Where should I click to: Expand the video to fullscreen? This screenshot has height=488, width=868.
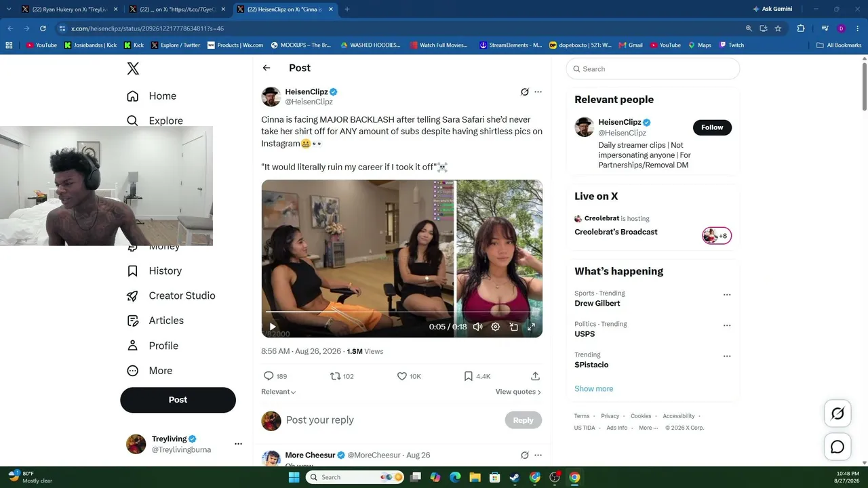(532, 327)
